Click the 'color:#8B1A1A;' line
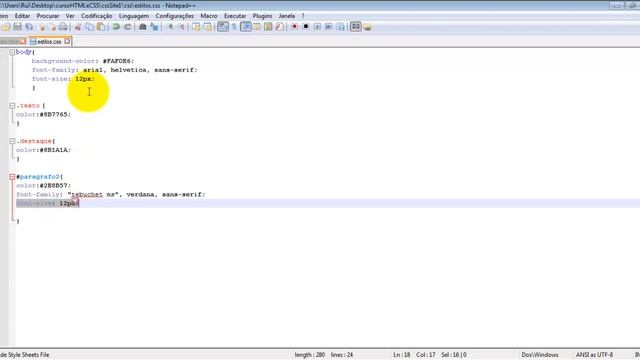Viewport: 640px width, 360px height. 43,150
